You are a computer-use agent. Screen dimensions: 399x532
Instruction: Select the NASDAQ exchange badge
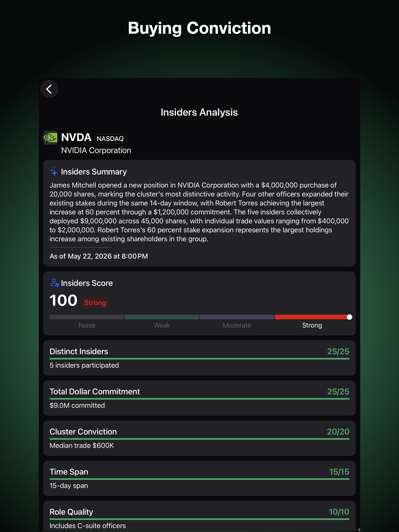click(x=110, y=138)
